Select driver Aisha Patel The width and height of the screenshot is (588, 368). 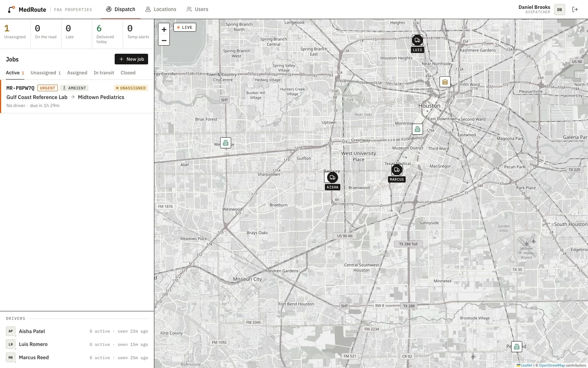coord(77,331)
